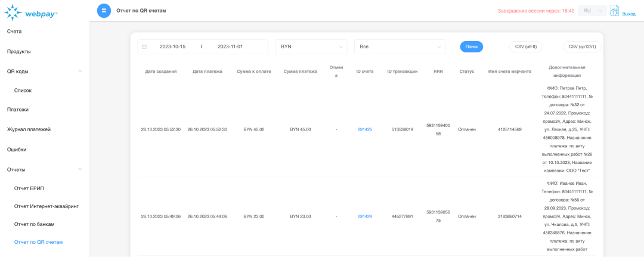Open the BYN currency dropdown

[311, 47]
